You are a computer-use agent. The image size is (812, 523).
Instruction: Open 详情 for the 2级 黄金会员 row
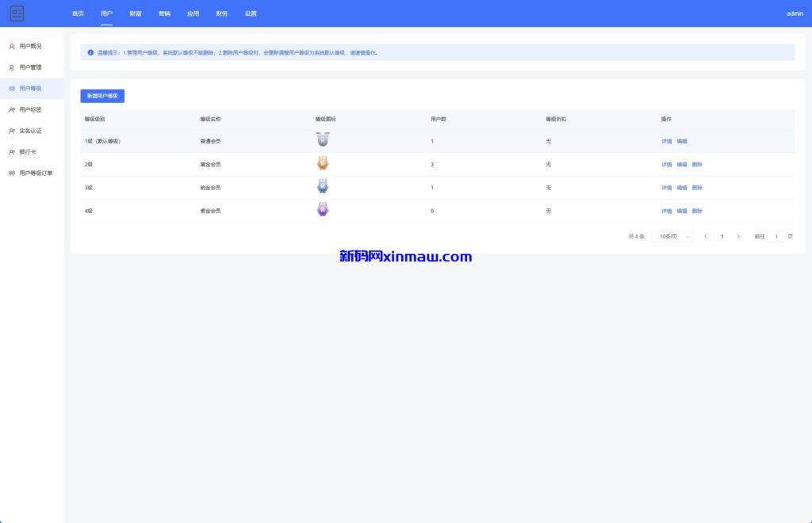point(666,164)
